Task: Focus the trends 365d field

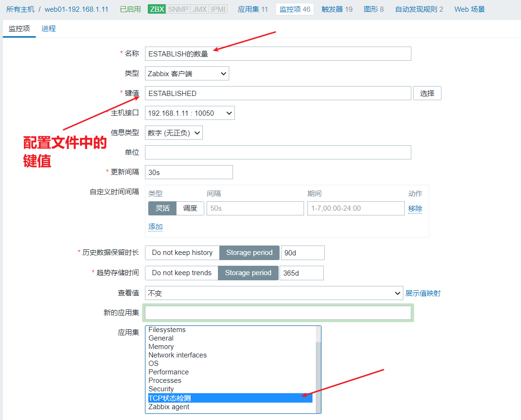Action: 301,273
